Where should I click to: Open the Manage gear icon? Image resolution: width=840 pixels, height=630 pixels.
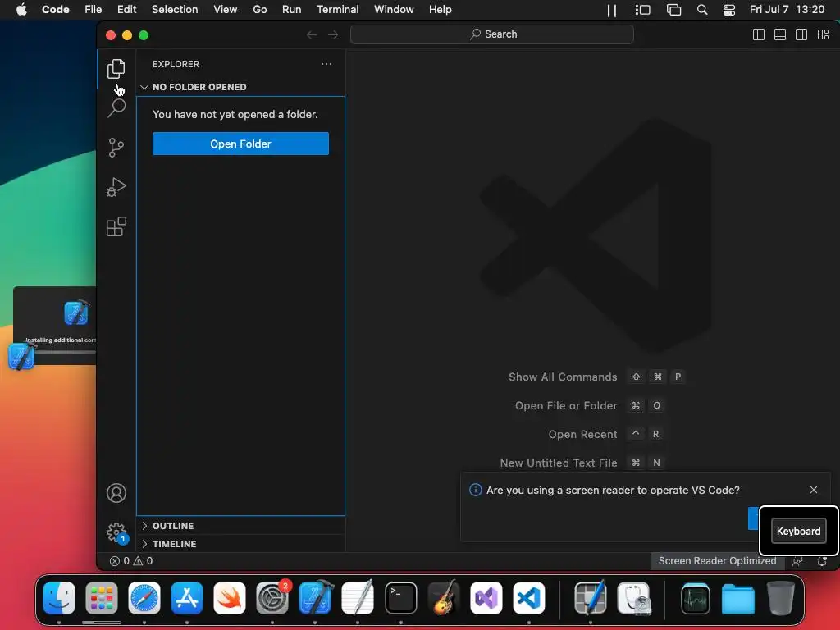click(x=116, y=532)
